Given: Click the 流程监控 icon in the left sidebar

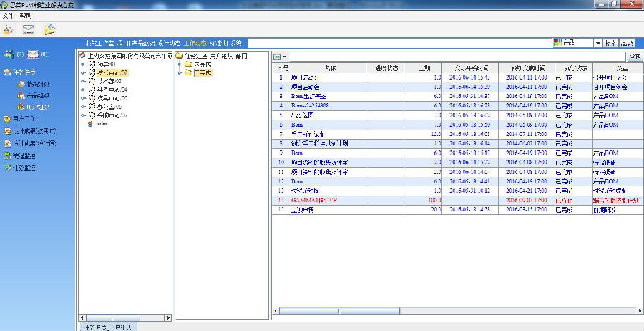Looking at the screenshot, I should coord(7,155).
